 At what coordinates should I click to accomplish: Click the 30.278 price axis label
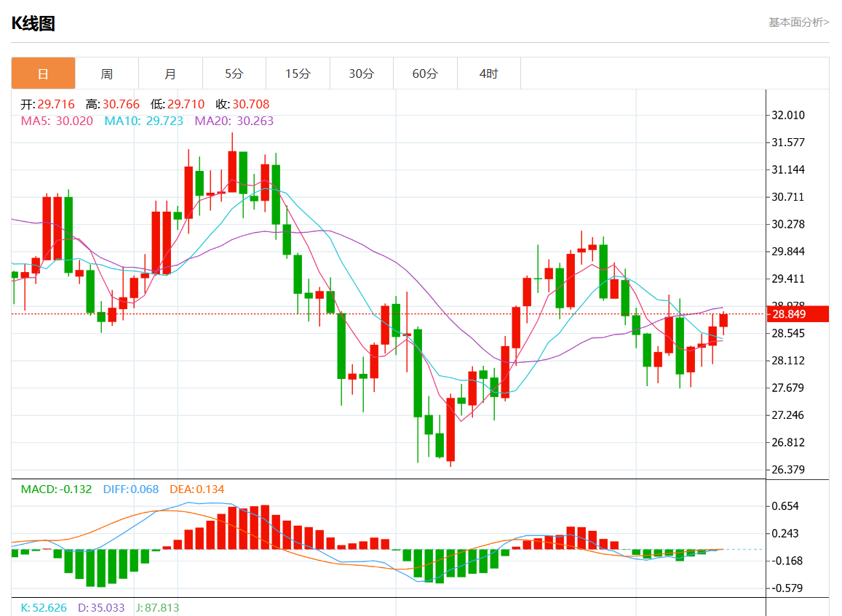pyautogui.click(x=787, y=224)
